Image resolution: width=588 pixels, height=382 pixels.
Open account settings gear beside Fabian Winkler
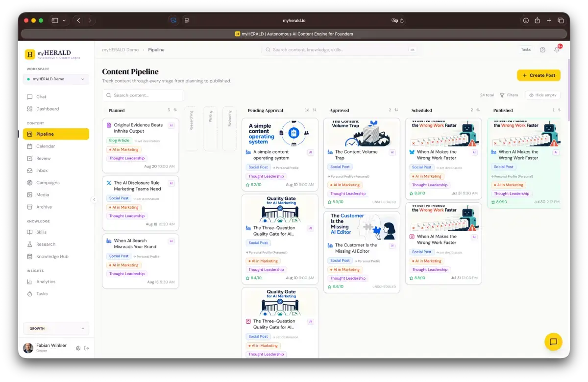click(x=78, y=348)
